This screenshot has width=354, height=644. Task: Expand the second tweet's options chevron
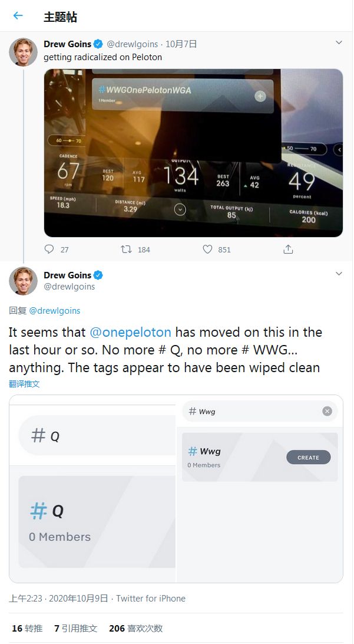pyautogui.click(x=339, y=274)
